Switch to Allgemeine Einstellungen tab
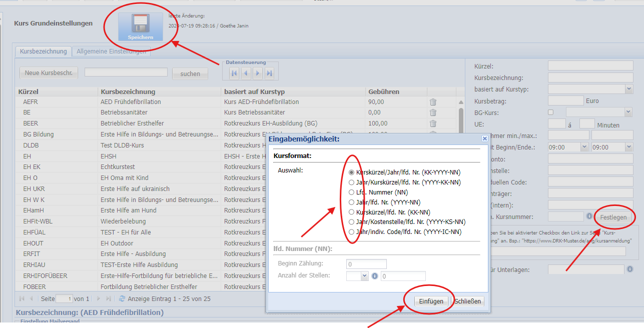The width and height of the screenshot is (644, 328). tap(112, 51)
